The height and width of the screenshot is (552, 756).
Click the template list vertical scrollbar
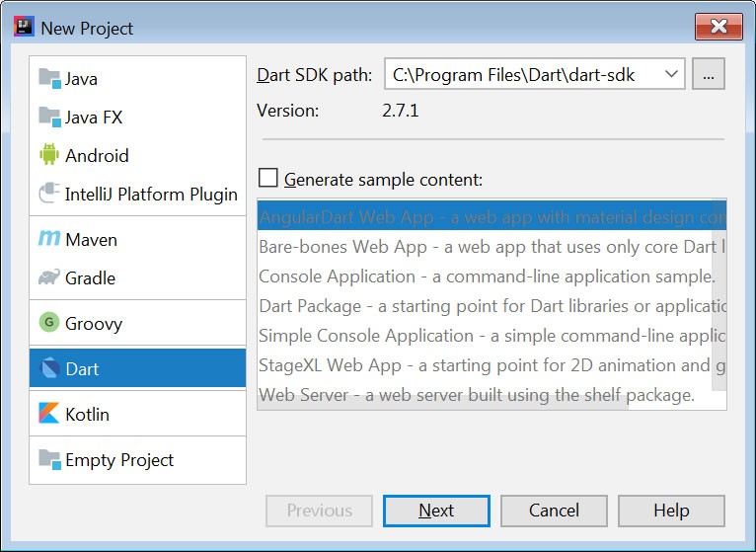click(718, 296)
